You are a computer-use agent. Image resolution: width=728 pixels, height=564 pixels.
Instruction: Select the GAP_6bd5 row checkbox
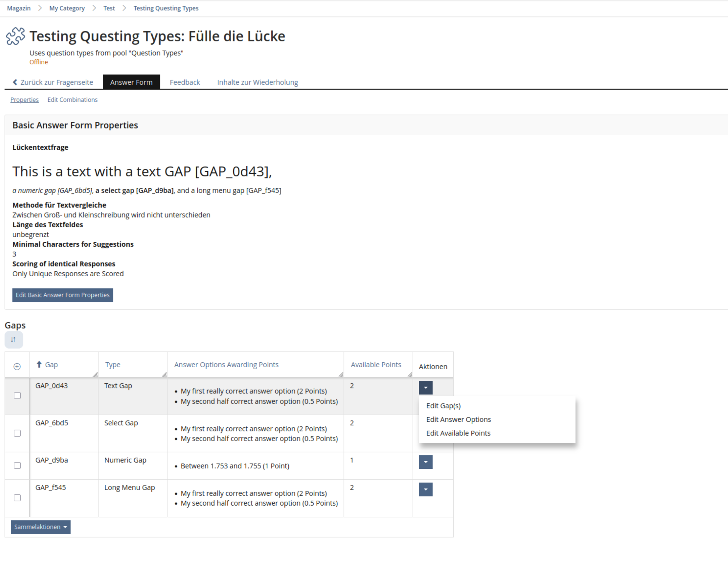coord(17,433)
